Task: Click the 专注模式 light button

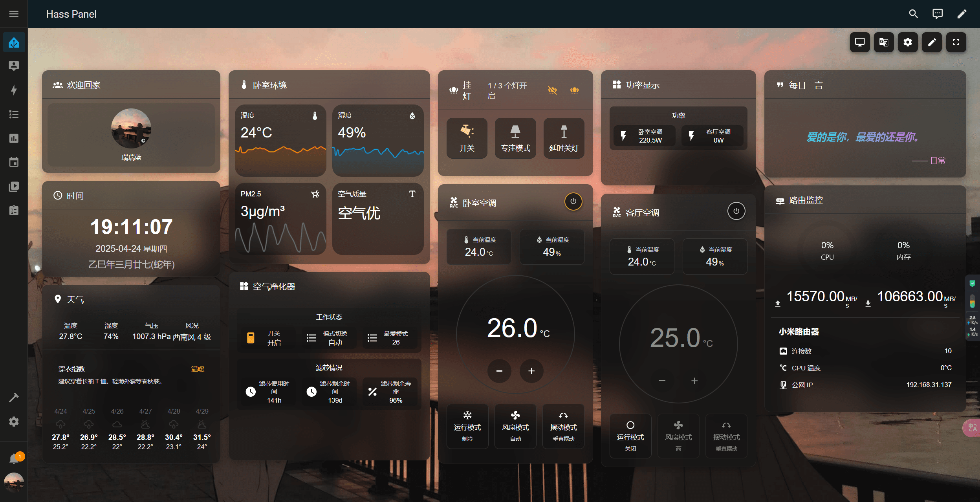Action: (515, 138)
